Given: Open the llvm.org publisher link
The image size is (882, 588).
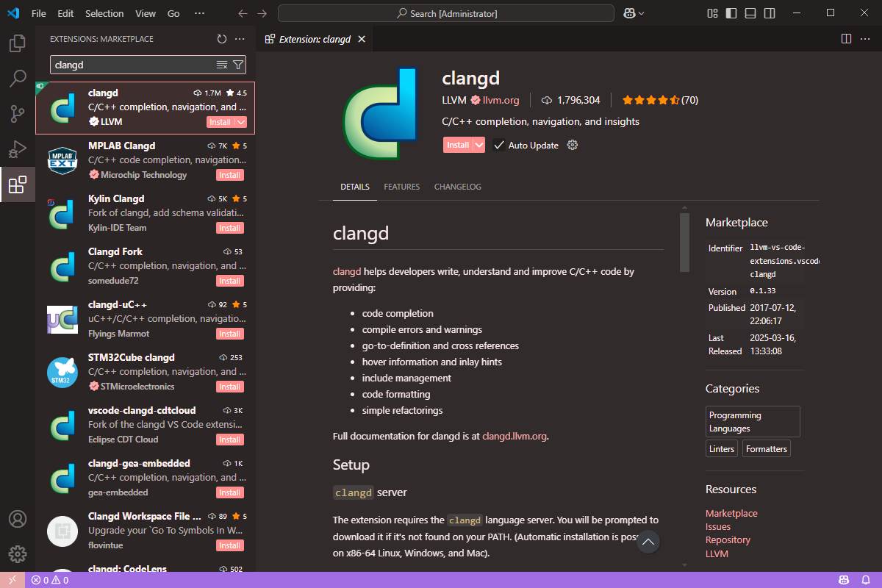Looking at the screenshot, I should pos(501,100).
